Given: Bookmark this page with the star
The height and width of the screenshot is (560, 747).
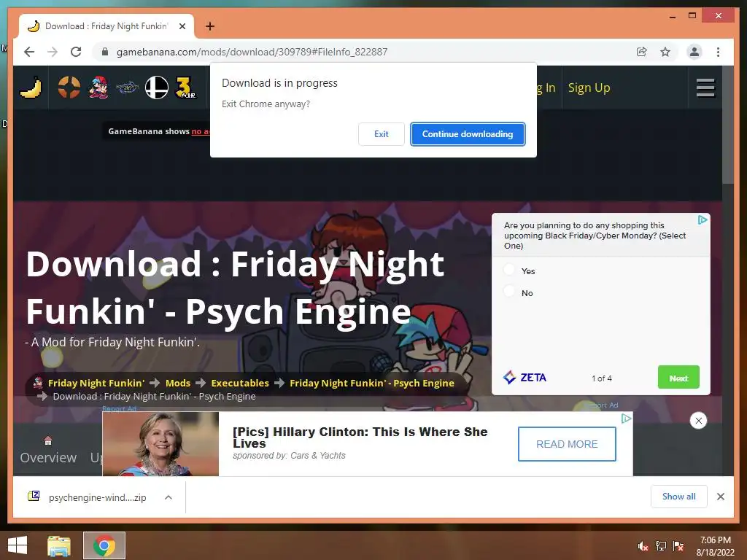Looking at the screenshot, I should click(665, 52).
